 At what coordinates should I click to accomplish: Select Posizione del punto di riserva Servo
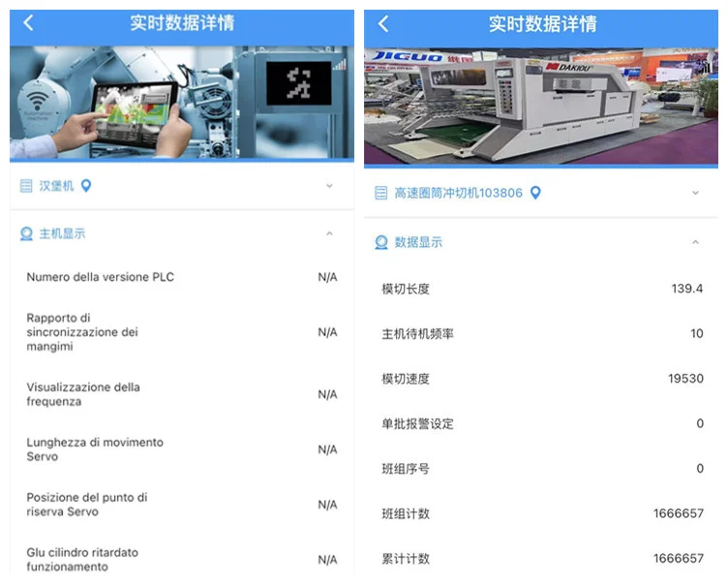coord(182,505)
